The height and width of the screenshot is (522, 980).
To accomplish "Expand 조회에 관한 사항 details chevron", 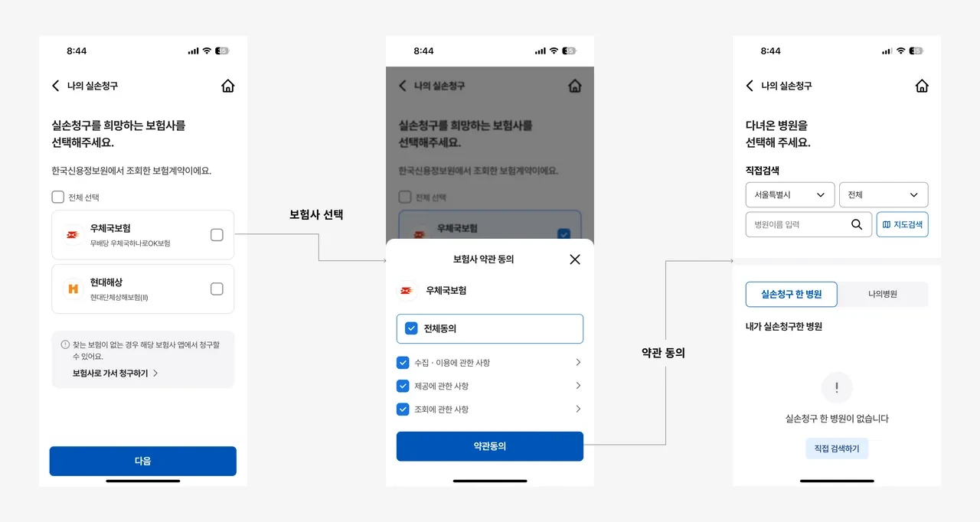I will click(x=578, y=409).
